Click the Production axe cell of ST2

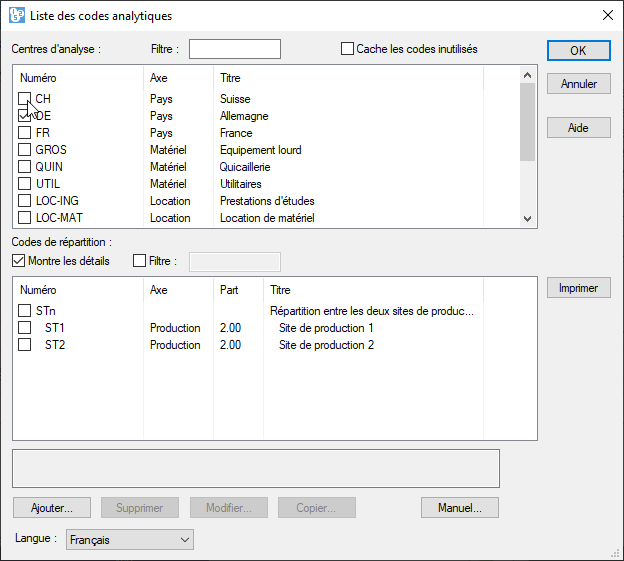click(x=175, y=345)
